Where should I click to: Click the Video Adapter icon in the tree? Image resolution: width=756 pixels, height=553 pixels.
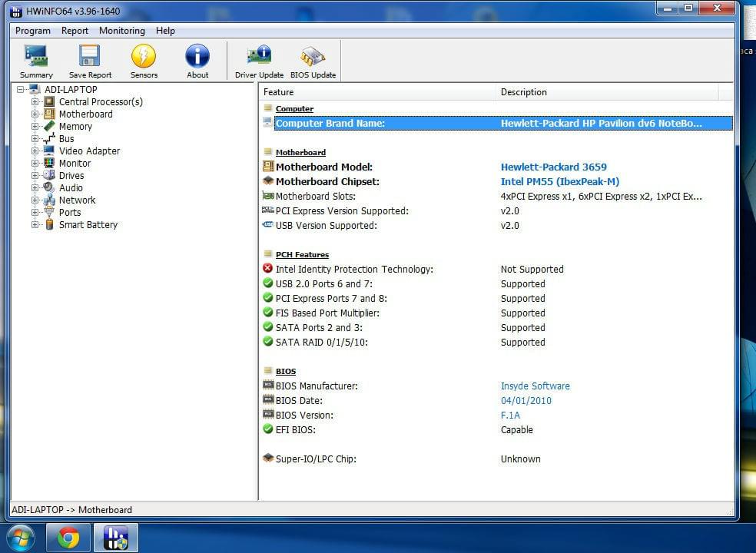click(49, 151)
